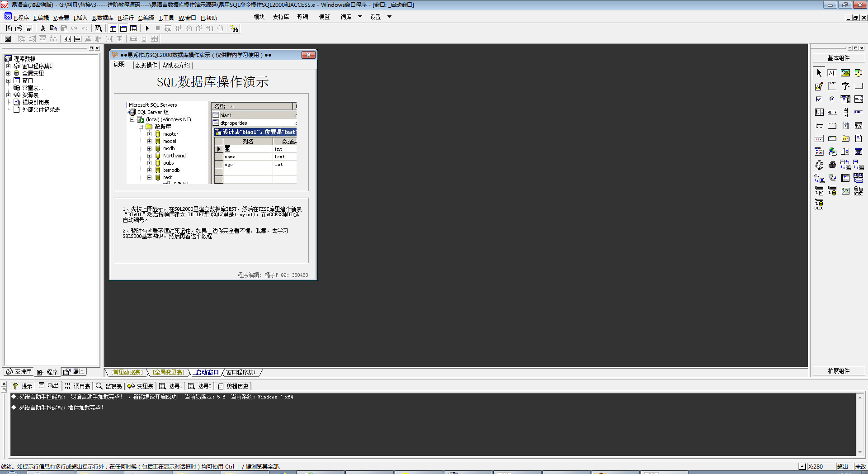Click the 支持库 button in the top toolbar
This screenshot has width=868, height=474.
pos(281,17)
